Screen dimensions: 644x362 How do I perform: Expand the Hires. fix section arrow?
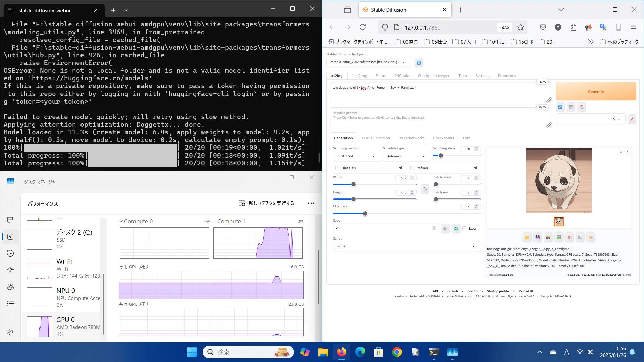click(400, 168)
